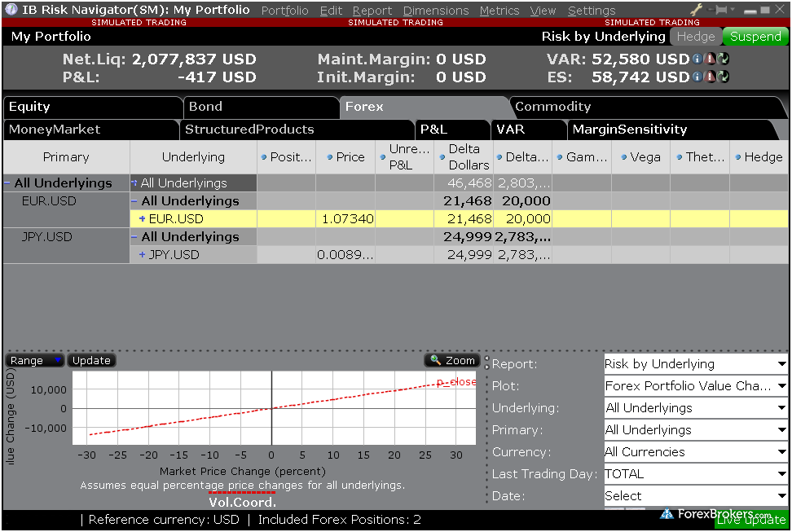The width and height of the screenshot is (792, 532).
Task: Click the Update button above the chart
Action: point(91,360)
